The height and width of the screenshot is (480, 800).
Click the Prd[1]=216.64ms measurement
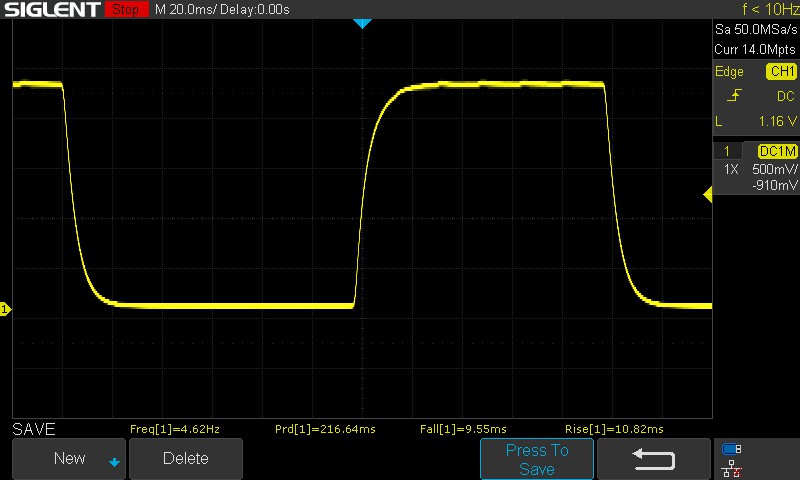(325, 429)
